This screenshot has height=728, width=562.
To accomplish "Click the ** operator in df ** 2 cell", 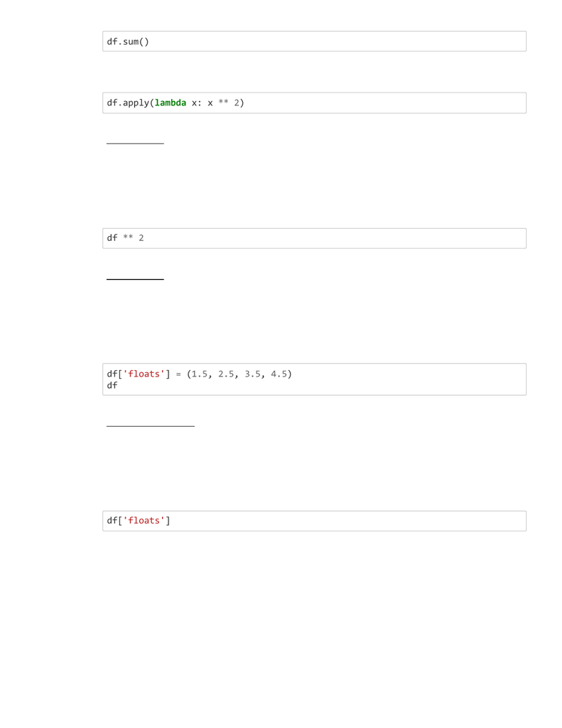I will [x=128, y=237].
